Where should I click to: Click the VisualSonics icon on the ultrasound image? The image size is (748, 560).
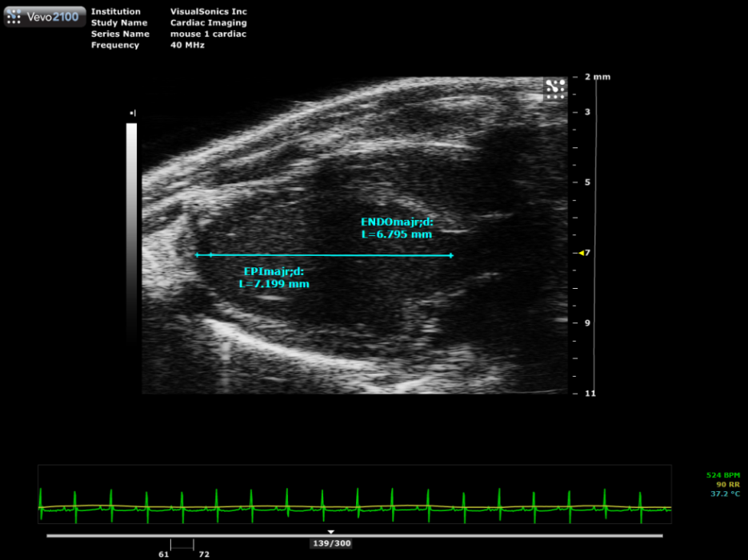[x=555, y=89]
